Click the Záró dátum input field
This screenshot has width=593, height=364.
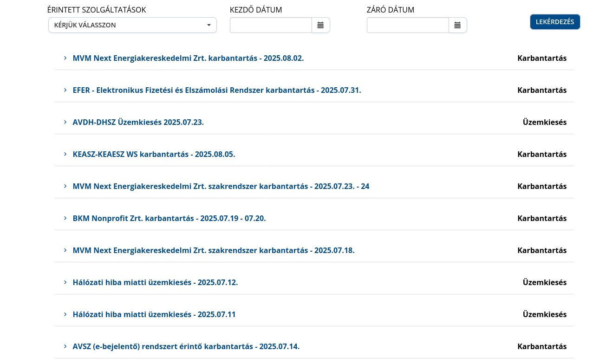point(408,25)
